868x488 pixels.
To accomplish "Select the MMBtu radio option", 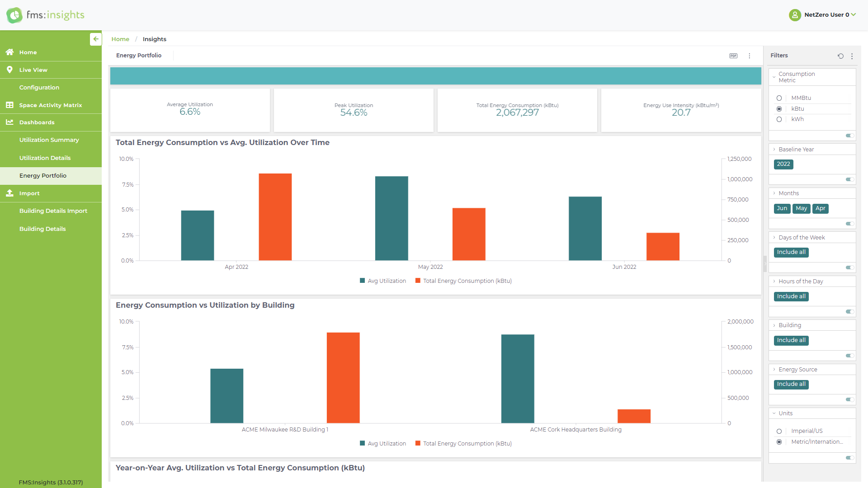I will click(x=779, y=98).
